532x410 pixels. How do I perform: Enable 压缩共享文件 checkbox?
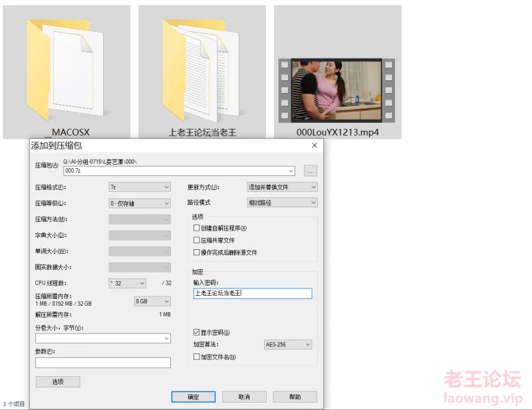(196, 240)
